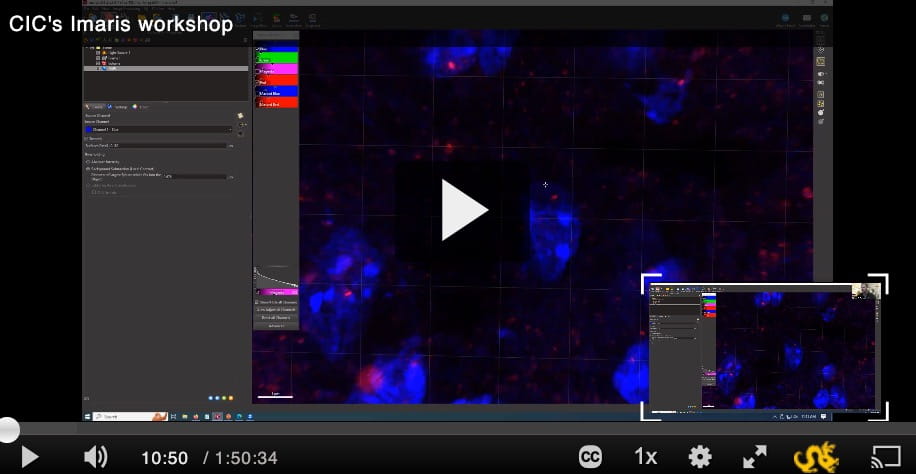Click the diameter of largest sphere value field
The width and height of the screenshot is (916, 474).
click(x=195, y=177)
